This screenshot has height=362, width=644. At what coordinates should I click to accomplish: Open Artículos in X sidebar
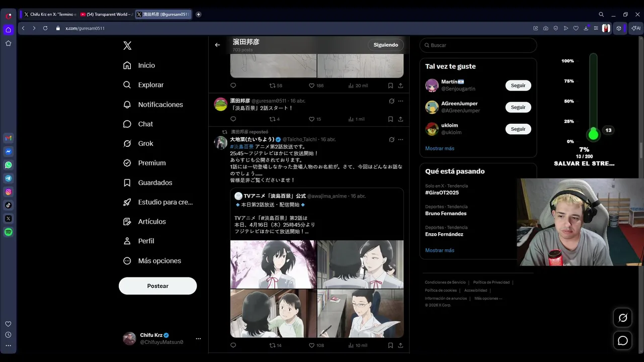tap(144, 222)
